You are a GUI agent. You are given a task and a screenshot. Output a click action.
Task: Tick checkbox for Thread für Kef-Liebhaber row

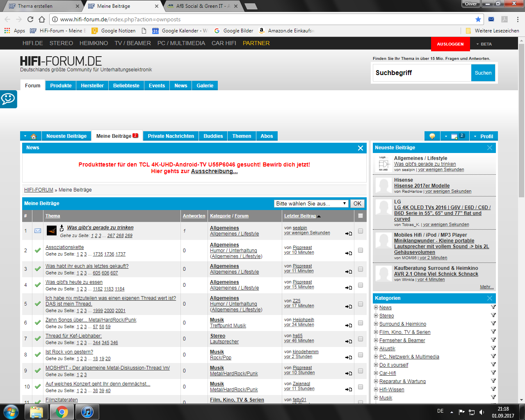(361, 339)
